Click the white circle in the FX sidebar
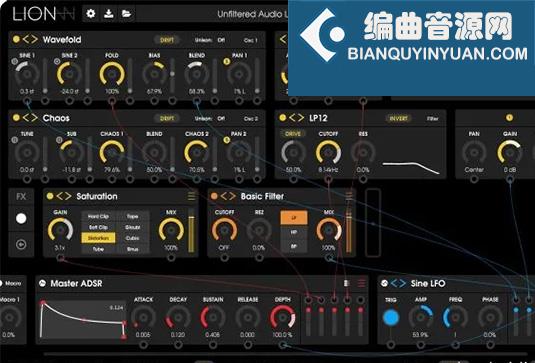The width and height of the screenshot is (535, 363). point(21,218)
